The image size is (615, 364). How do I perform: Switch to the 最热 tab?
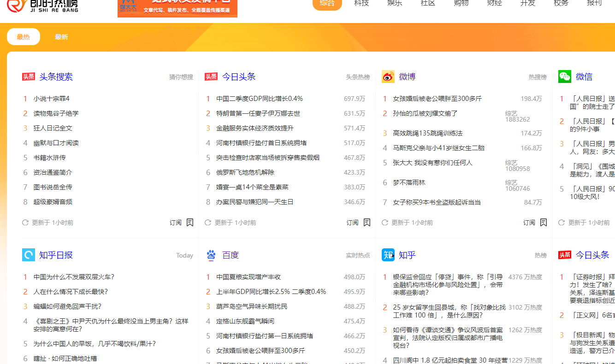(x=24, y=37)
